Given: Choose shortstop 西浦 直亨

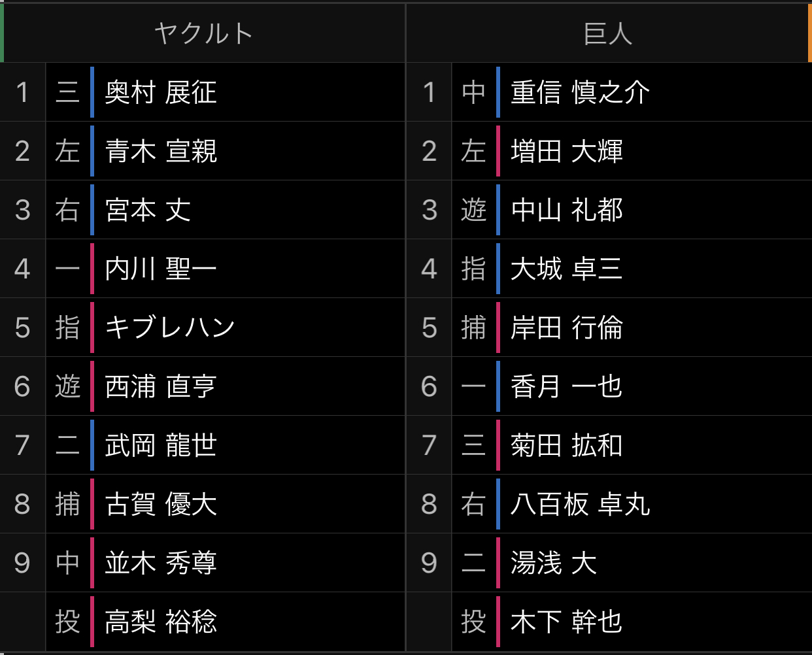Looking at the screenshot, I should (161, 386).
